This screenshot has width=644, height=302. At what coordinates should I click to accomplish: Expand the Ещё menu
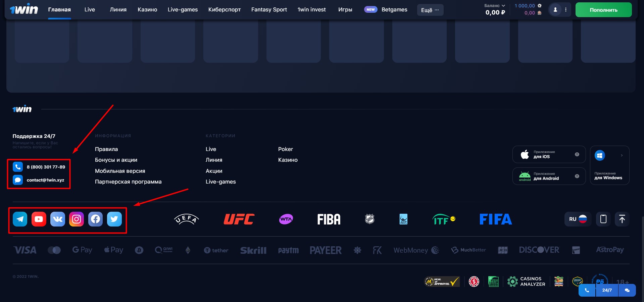(x=430, y=10)
